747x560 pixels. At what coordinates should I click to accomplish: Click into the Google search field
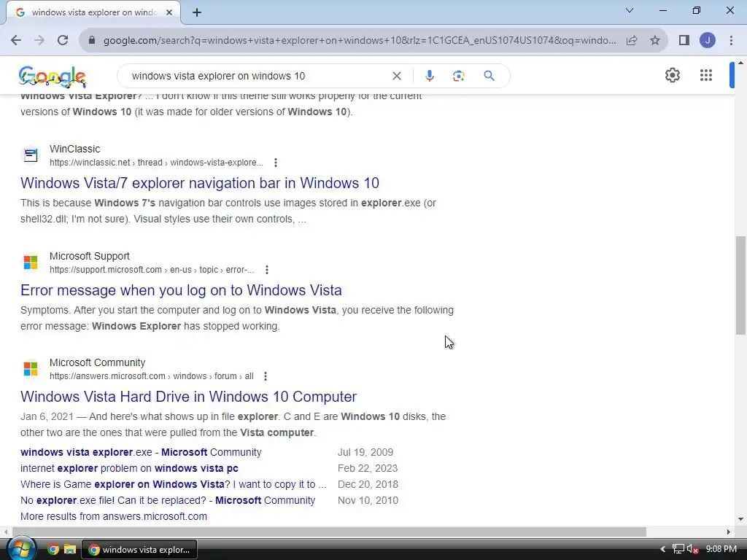[x=258, y=76]
